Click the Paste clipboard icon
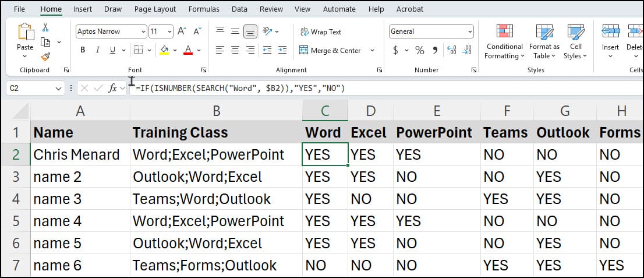644x278 pixels. pos(25,31)
